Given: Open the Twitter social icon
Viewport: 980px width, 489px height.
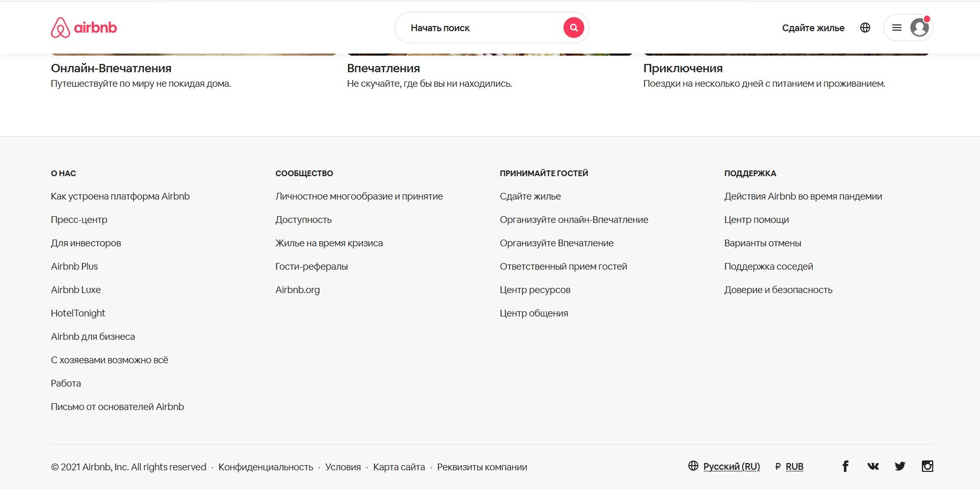Looking at the screenshot, I should pos(900,466).
